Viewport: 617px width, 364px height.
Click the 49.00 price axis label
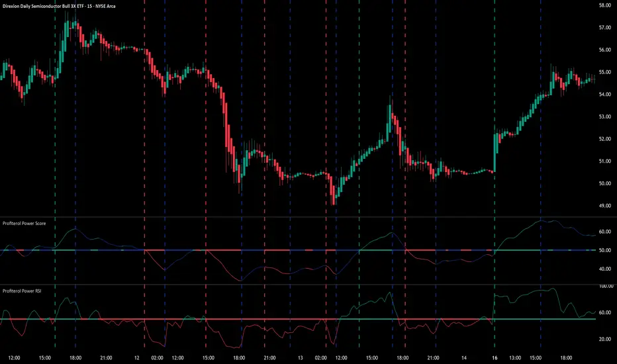604,206
